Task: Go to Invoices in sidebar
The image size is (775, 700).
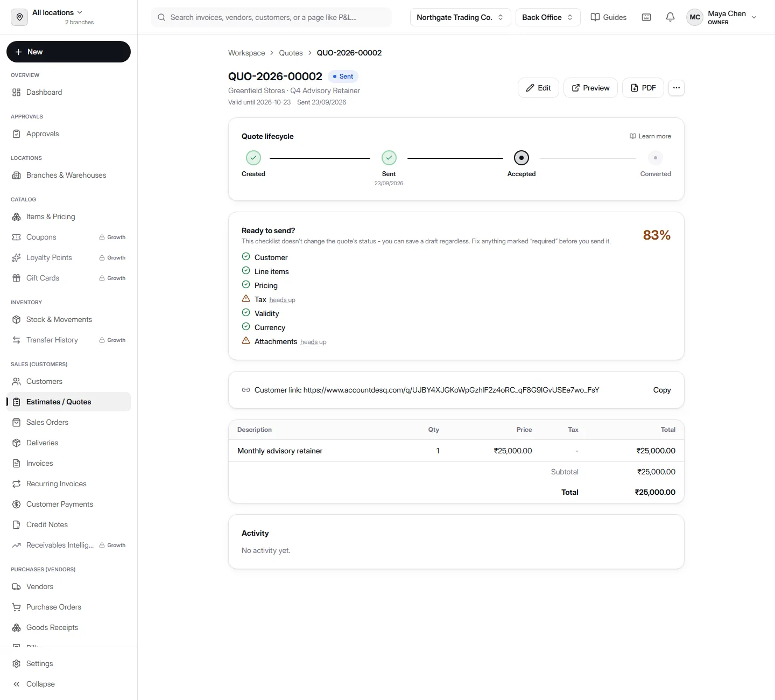Action: (x=68, y=463)
